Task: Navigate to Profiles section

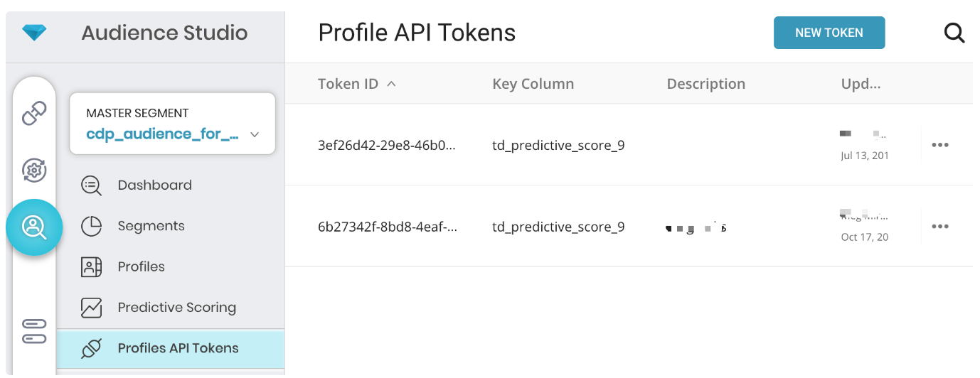Action: coord(141,267)
